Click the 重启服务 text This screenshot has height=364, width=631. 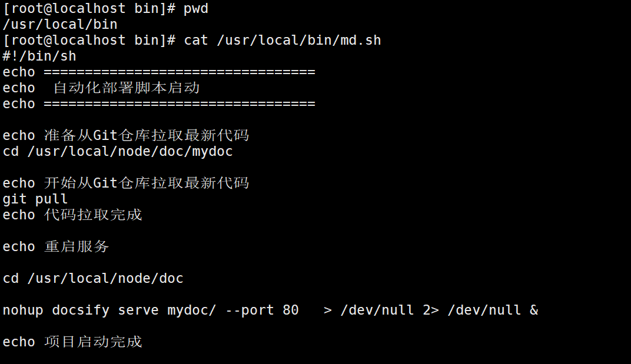(x=77, y=247)
